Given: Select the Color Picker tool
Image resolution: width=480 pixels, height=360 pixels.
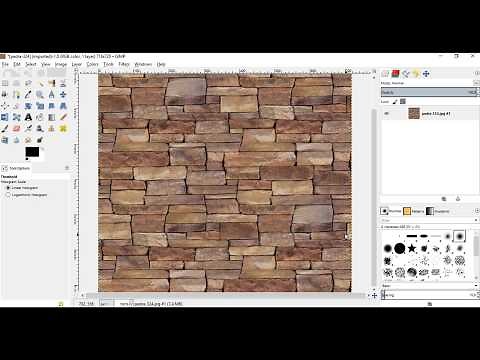Looking at the screenshot, I should click(28, 95).
